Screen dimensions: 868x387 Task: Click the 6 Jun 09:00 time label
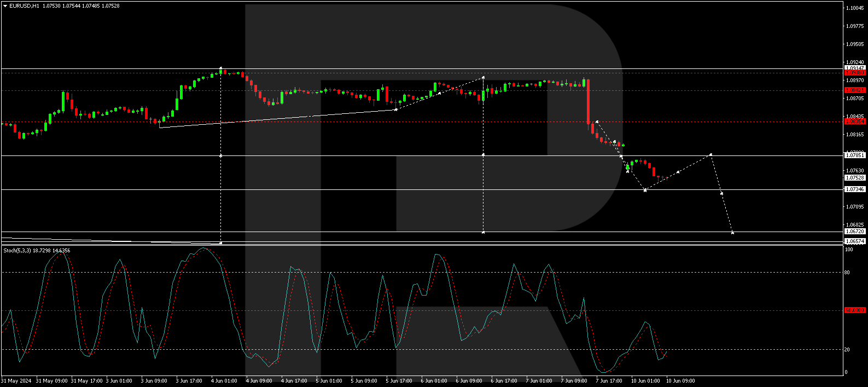469,381
